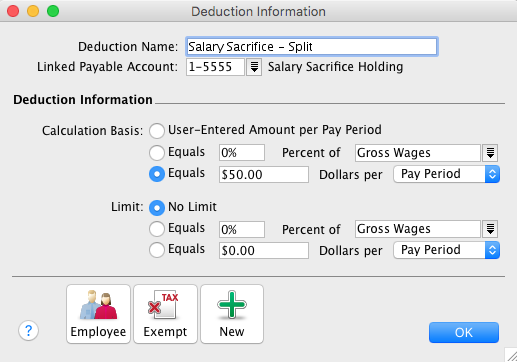This screenshot has width=517, height=362.
Task: Edit the Deduction Name field
Action: (x=311, y=47)
